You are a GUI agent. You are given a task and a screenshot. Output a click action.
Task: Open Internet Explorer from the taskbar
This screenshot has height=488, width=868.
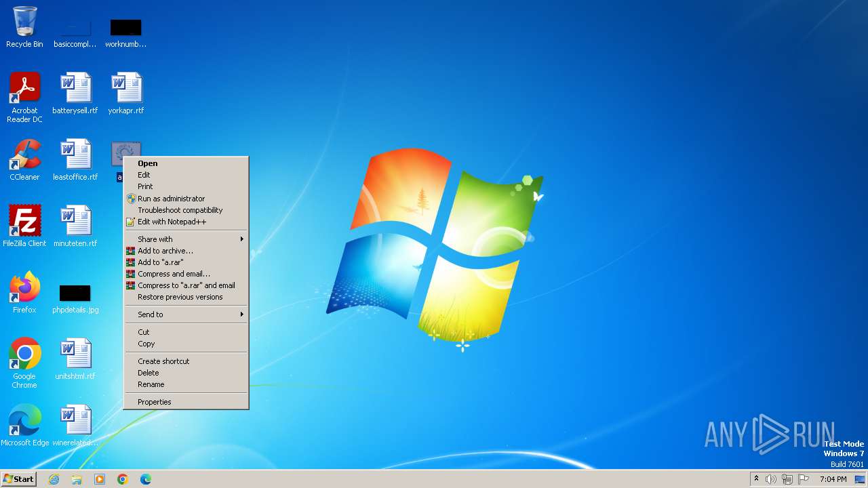[54, 479]
